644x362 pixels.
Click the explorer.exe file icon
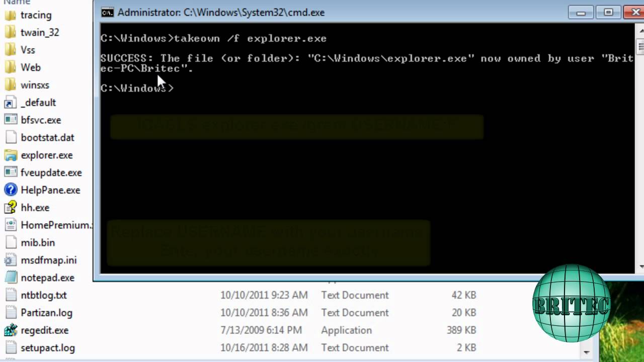[10, 155]
